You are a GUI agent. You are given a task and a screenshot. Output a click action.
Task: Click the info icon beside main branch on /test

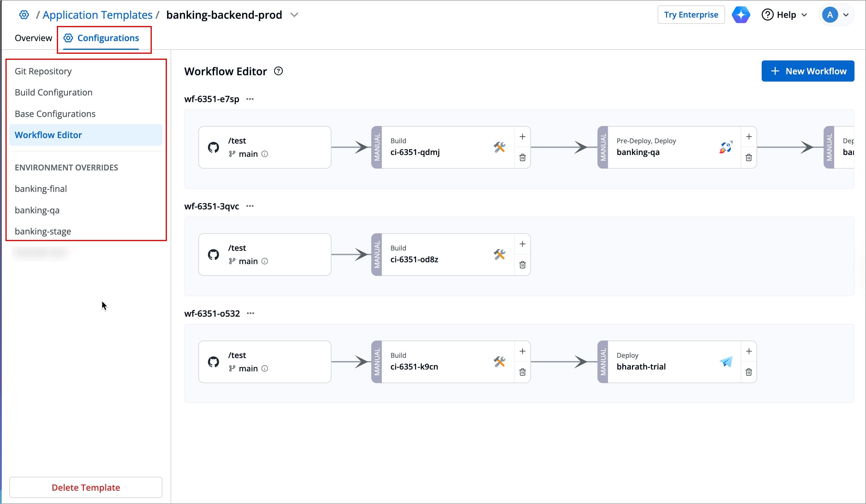[265, 154]
